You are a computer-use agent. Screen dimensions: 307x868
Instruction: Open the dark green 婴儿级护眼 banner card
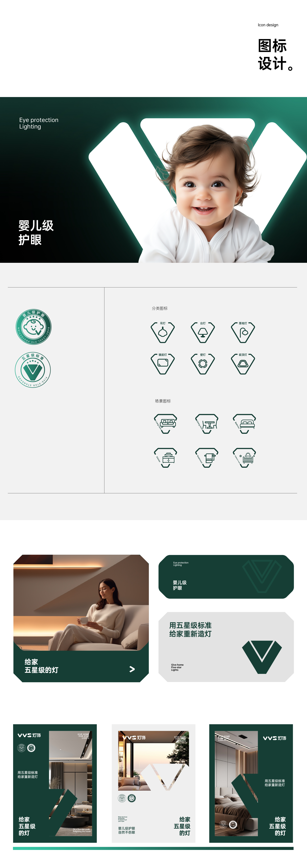[226, 577]
